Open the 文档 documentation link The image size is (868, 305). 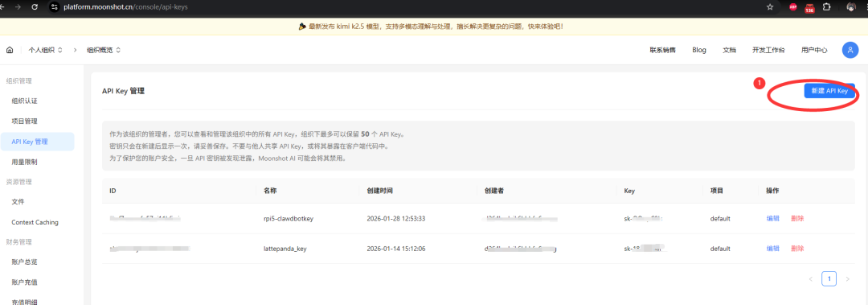click(x=729, y=50)
